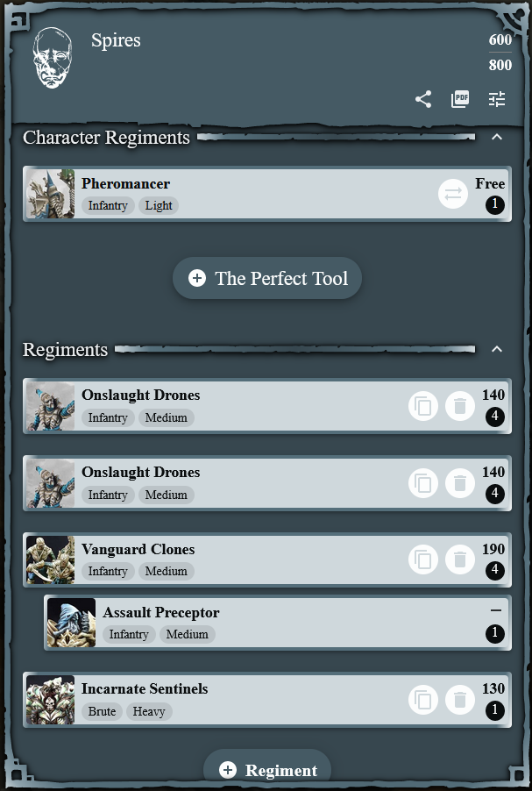Copy the Incarnate Sentinels regiment
The height and width of the screenshot is (791, 532).
423,700
